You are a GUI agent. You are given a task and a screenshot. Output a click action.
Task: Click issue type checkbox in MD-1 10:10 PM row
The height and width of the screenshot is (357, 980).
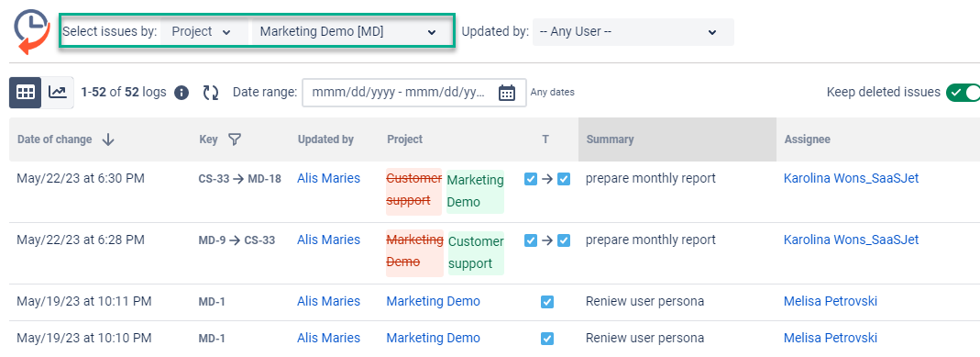point(547,339)
